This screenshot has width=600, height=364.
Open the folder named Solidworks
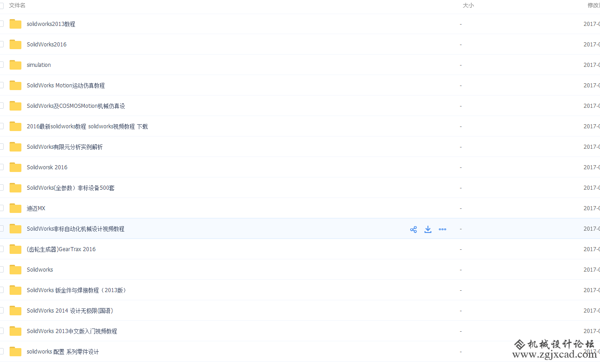tap(40, 270)
